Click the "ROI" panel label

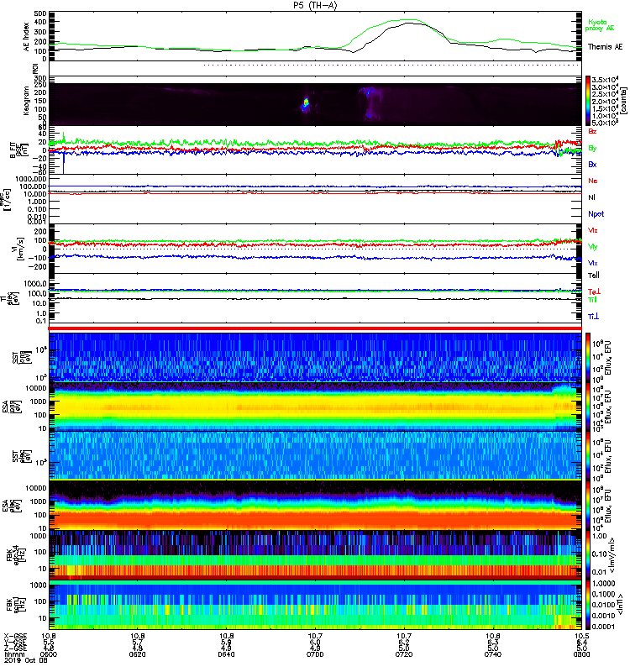35,68
